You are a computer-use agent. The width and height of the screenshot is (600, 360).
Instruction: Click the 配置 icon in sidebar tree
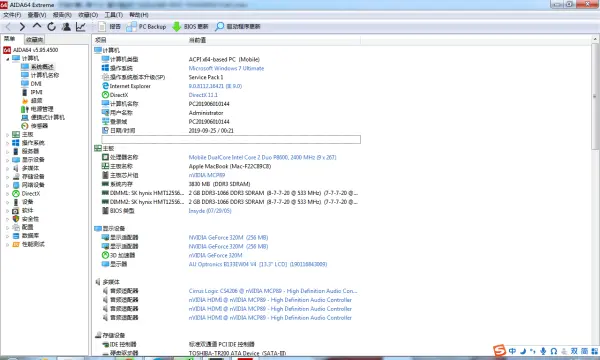click(x=16, y=227)
